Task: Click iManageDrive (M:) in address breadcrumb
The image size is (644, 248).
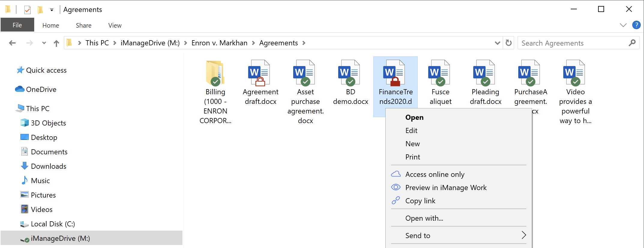Action: 150,43
